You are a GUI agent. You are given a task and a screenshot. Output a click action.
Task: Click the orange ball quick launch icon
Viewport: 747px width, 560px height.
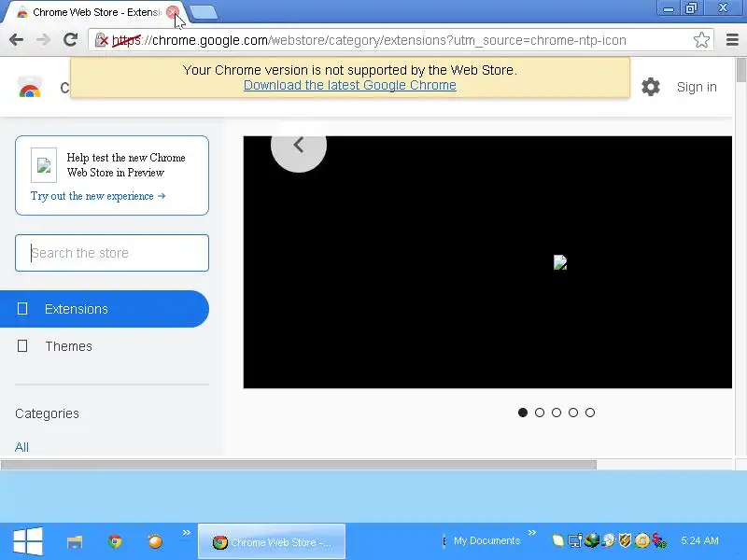(155, 542)
